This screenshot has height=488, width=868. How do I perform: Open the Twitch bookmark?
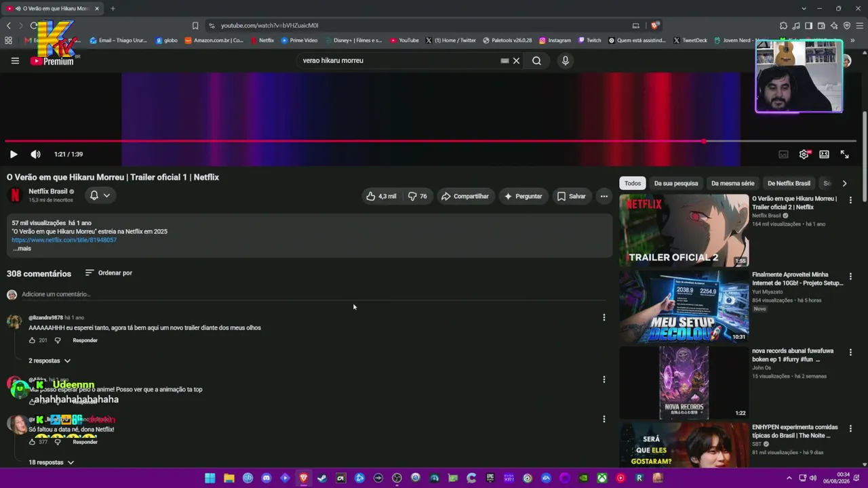click(589, 41)
